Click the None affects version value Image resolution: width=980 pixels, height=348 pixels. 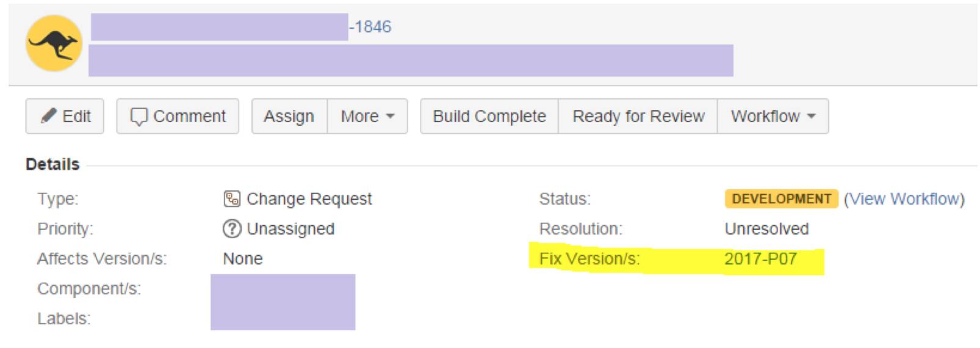(x=242, y=259)
